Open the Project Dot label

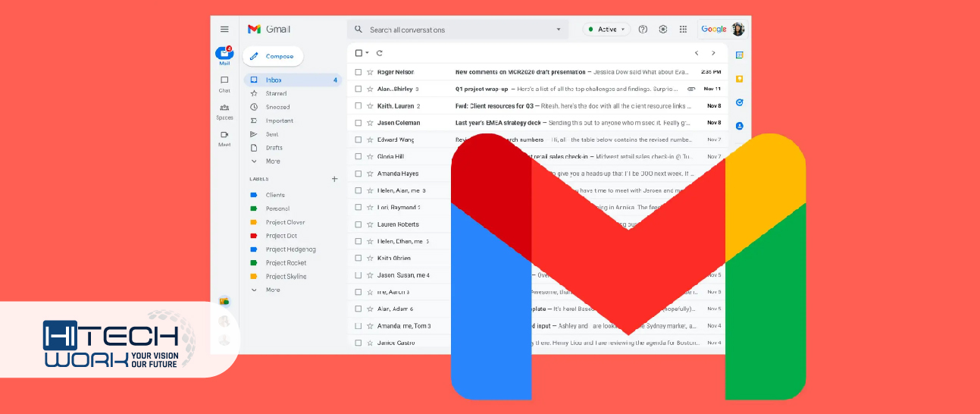(x=281, y=236)
